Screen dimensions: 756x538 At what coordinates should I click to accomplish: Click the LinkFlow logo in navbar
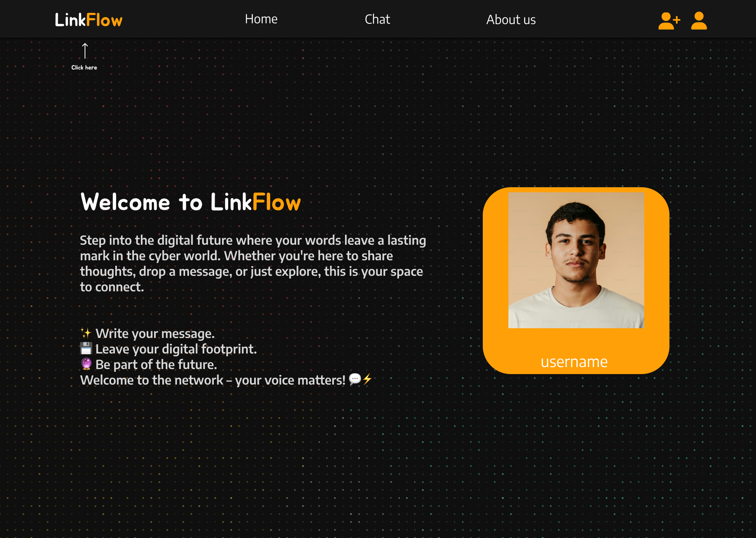88,20
